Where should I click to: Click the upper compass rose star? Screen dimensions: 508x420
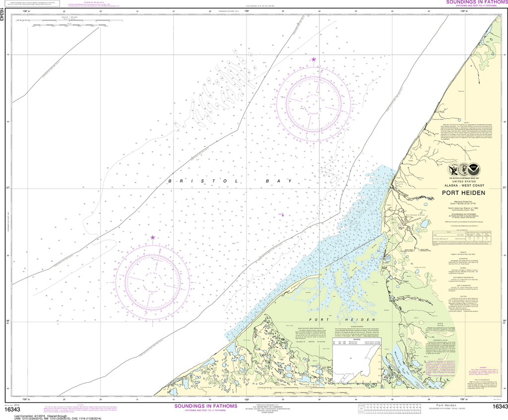tap(314, 59)
